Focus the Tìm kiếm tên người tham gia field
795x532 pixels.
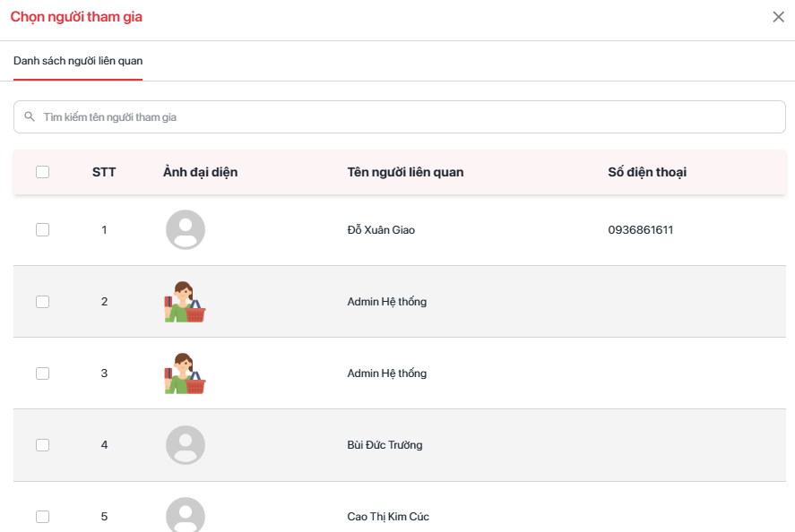pyautogui.click(x=403, y=117)
